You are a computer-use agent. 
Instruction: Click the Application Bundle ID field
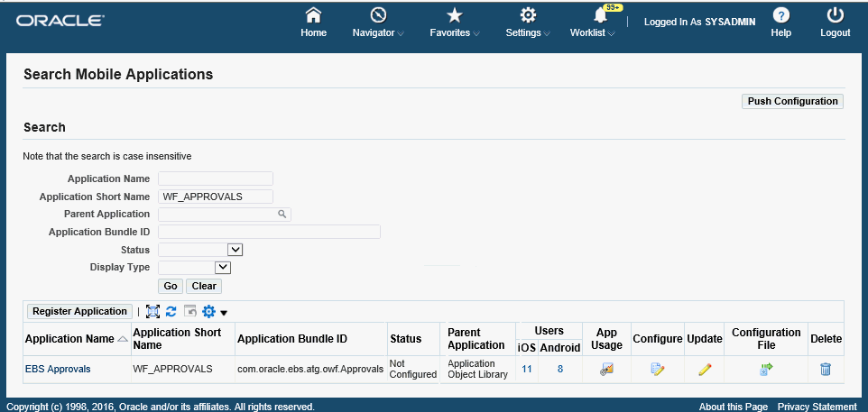269,232
